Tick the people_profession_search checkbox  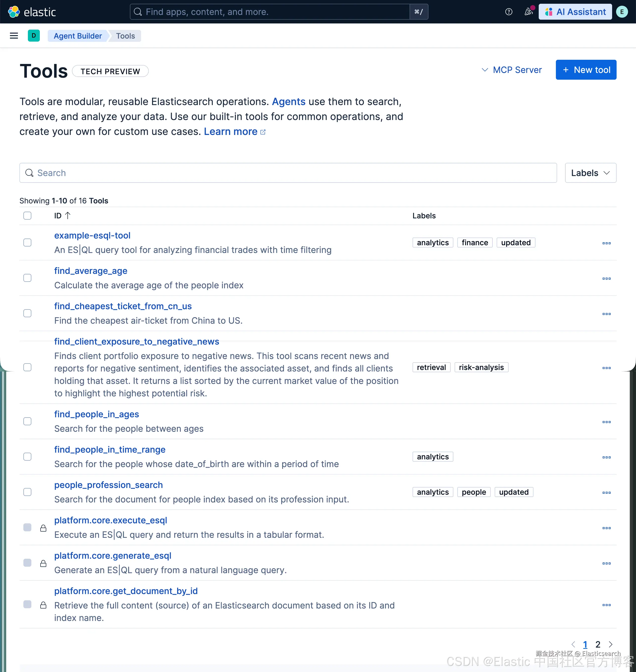27,492
